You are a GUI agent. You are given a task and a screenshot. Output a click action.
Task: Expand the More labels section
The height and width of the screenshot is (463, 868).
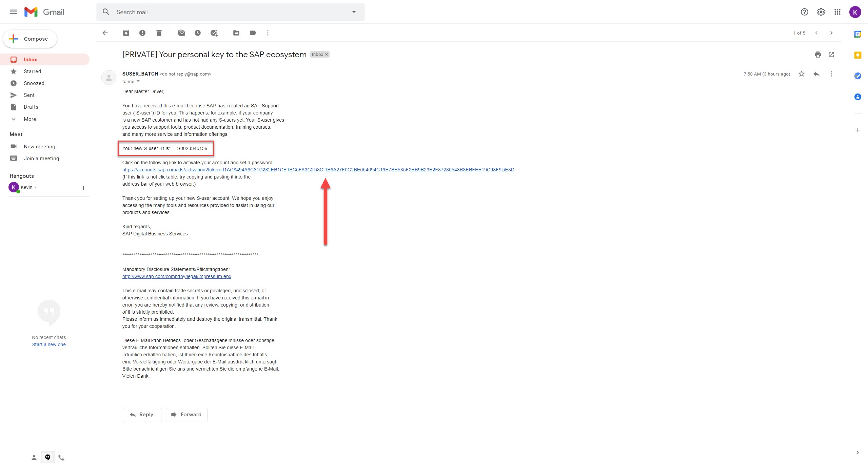click(30, 119)
